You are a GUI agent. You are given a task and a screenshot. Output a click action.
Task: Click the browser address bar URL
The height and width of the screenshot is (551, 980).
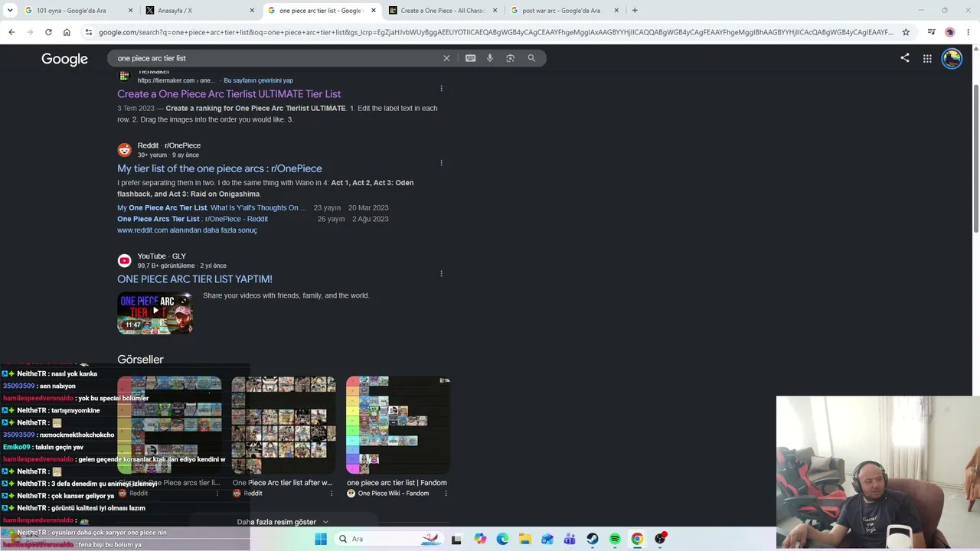coord(495,32)
